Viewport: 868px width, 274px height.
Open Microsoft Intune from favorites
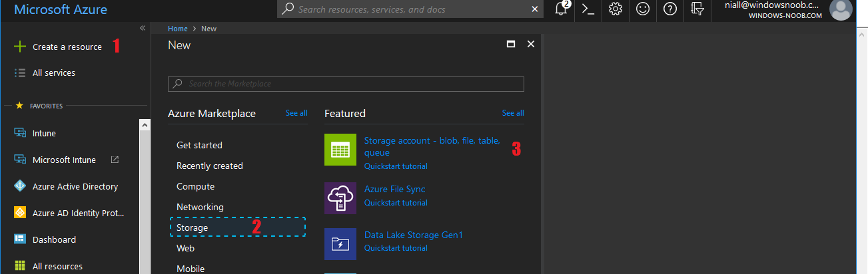pyautogui.click(x=64, y=160)
